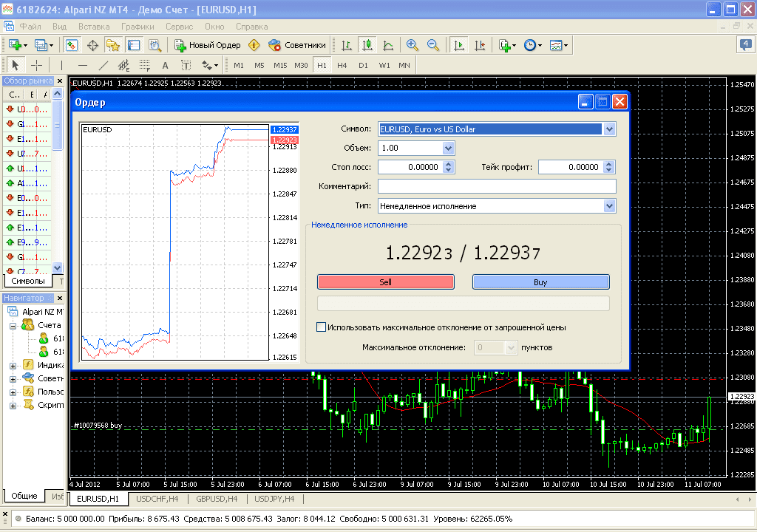Click the blue Buy button
Viewport: 757px width, 532px height.
pyautogui.click(x=540, y=282)
